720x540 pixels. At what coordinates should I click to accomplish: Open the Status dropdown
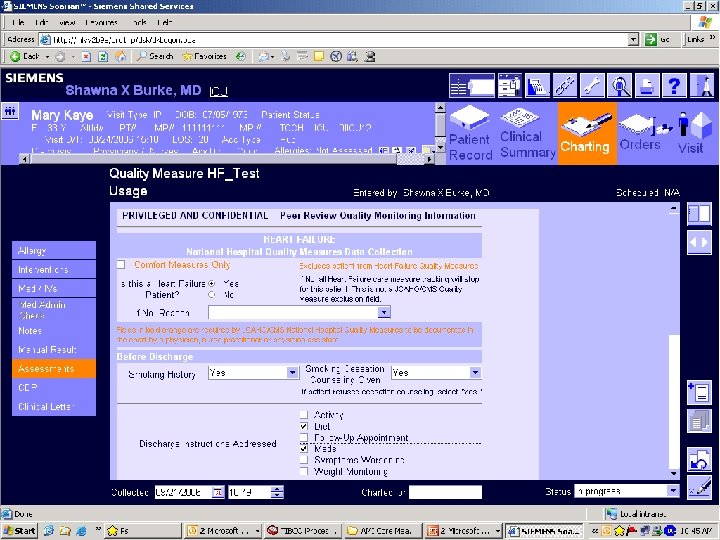[673, 491]
